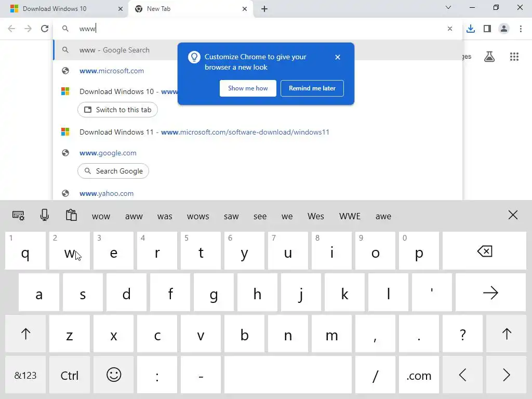This screenshot has width=532, height=399.
Task: Close the Download Windows 10 tab
Action: (x=121, y=9)
